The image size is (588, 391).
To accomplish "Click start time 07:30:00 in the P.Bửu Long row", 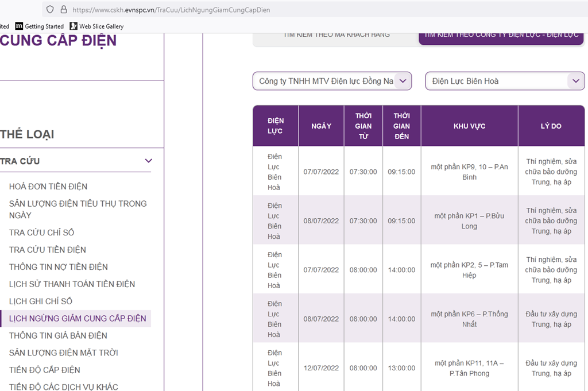I will pyautogui.click(x=363, y=221).
